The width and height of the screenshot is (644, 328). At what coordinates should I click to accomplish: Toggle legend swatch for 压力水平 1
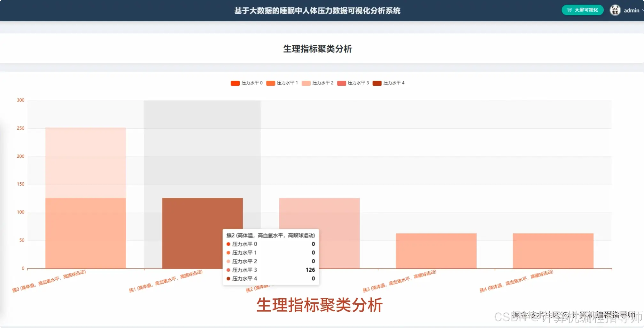[270, 83]
